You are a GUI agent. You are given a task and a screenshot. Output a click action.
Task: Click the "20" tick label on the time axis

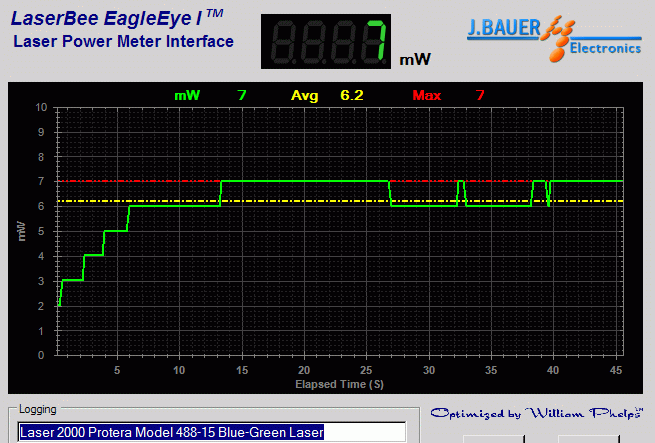coord(304,370)
